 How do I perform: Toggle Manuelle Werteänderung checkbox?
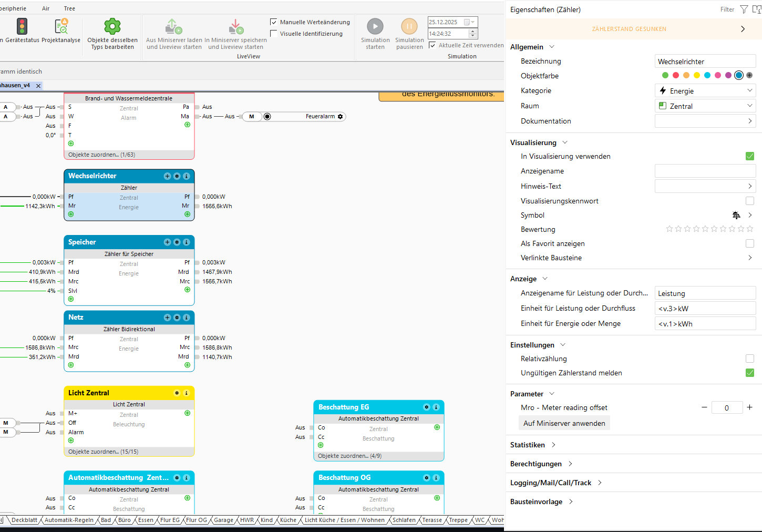coord(274,22)
